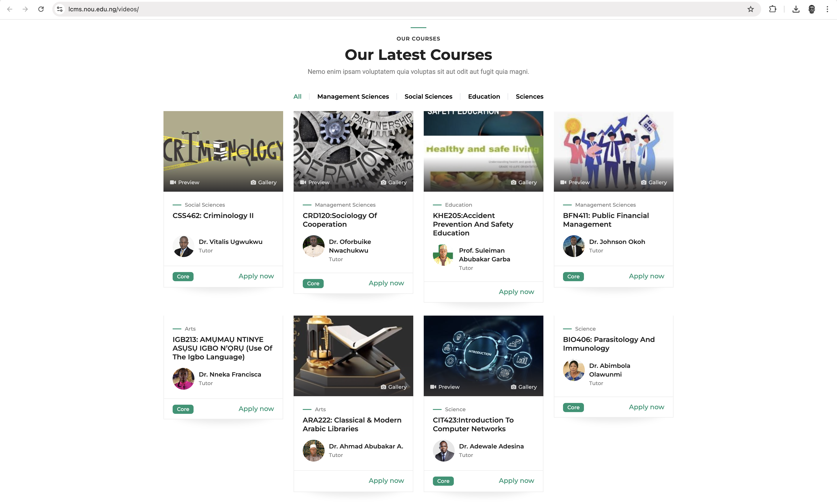Open Gallery for Classical & Modern Arabic Libraries
This screenshot has width=837, height=504.
click(393, 387)
